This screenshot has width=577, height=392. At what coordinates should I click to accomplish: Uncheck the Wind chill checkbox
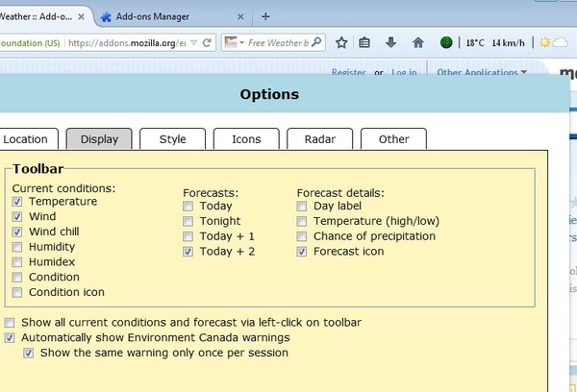(17, 232)
